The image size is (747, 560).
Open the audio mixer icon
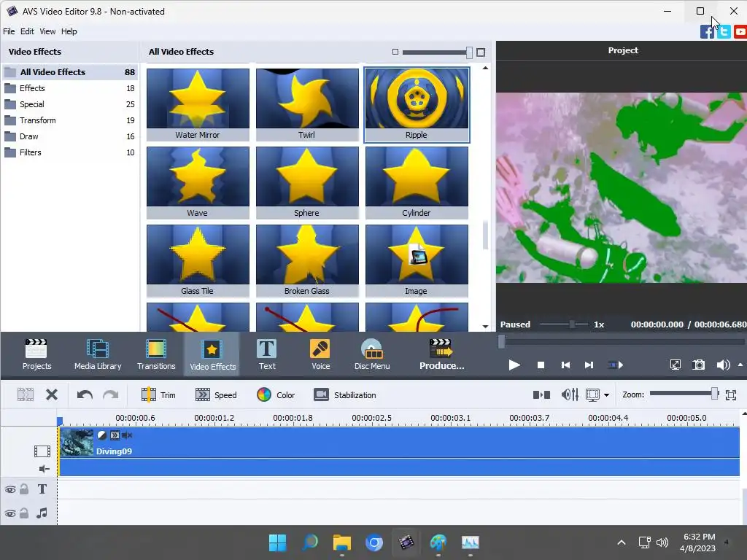tap(570, 394)
